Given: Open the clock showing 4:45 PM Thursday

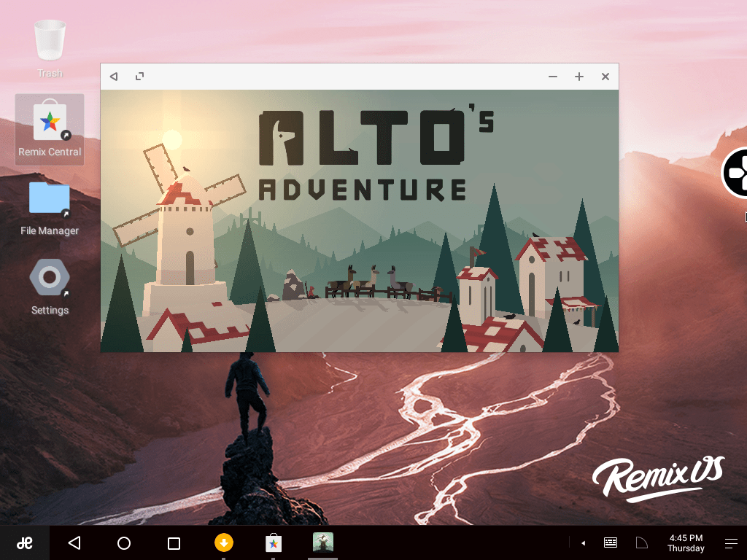Looking at the screenshot, I should 686,542.
